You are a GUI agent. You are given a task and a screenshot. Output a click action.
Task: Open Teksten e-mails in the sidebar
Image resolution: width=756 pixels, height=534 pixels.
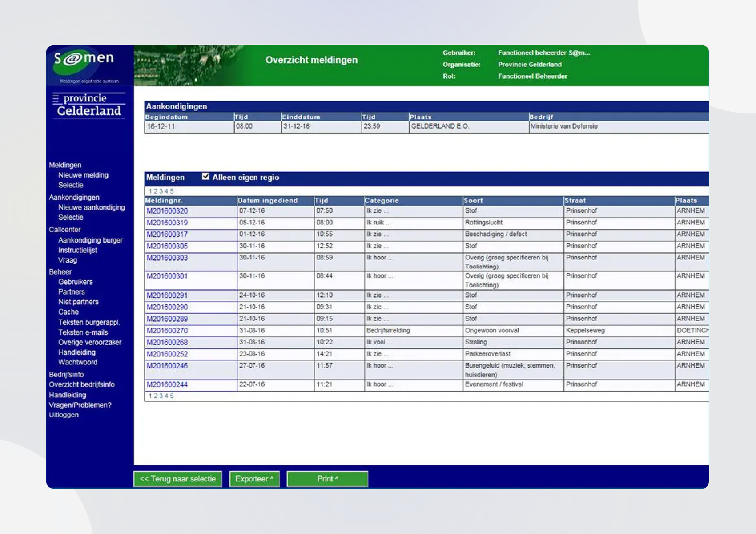83,332
